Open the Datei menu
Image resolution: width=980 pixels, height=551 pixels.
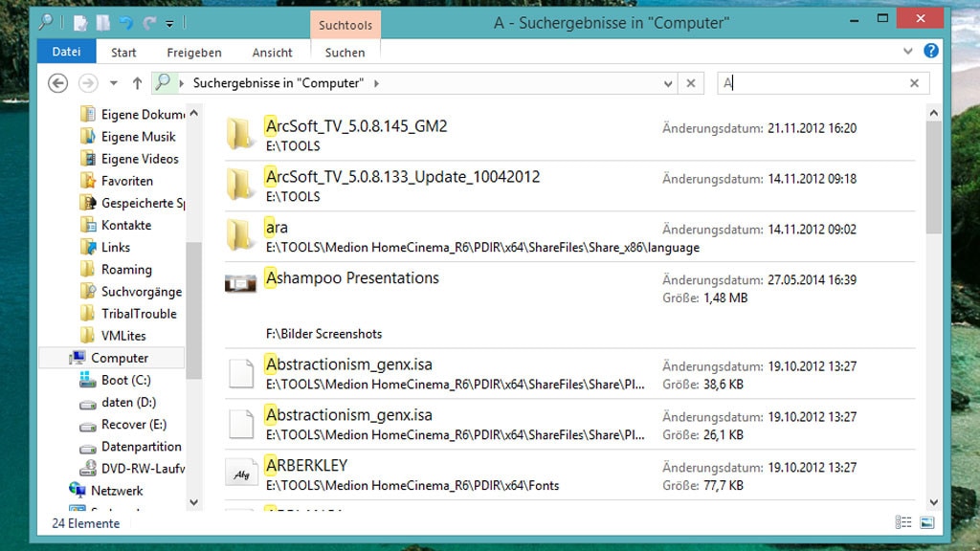coord(65,51)
